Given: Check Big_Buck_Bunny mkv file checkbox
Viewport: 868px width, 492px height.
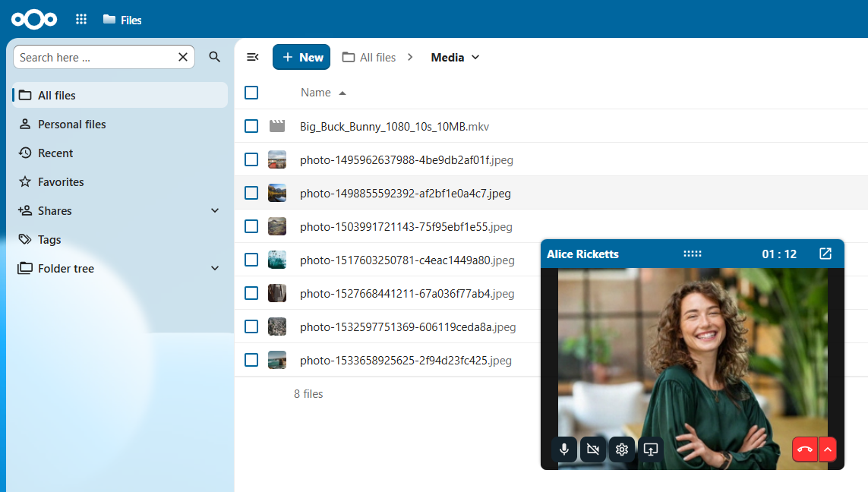Looking at the screenshot, I should point(251,126).
